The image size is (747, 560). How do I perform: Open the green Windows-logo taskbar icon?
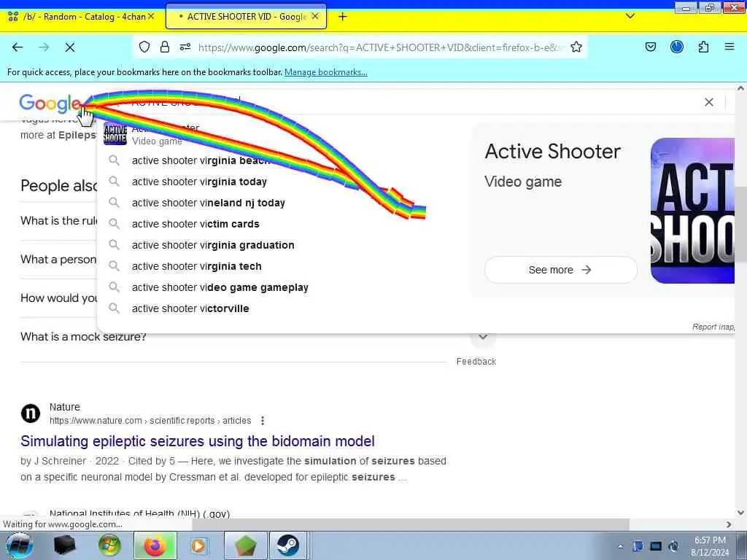(109, 545)
